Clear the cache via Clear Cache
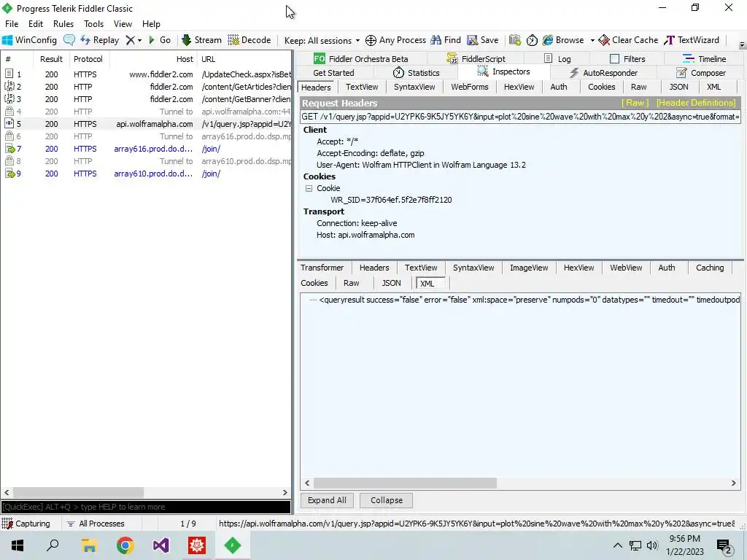 coord(628,40)
